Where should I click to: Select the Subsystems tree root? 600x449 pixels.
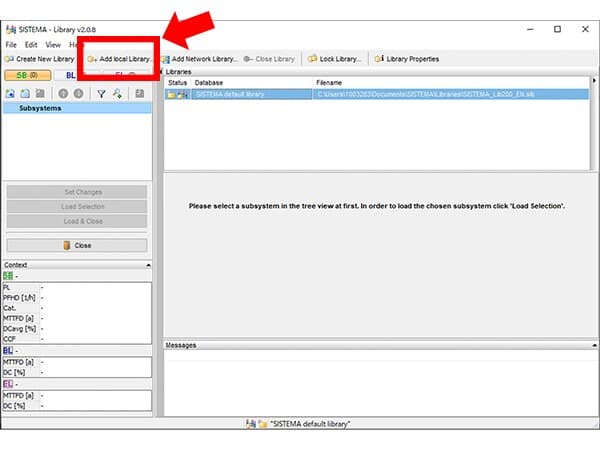coord(40,108)
